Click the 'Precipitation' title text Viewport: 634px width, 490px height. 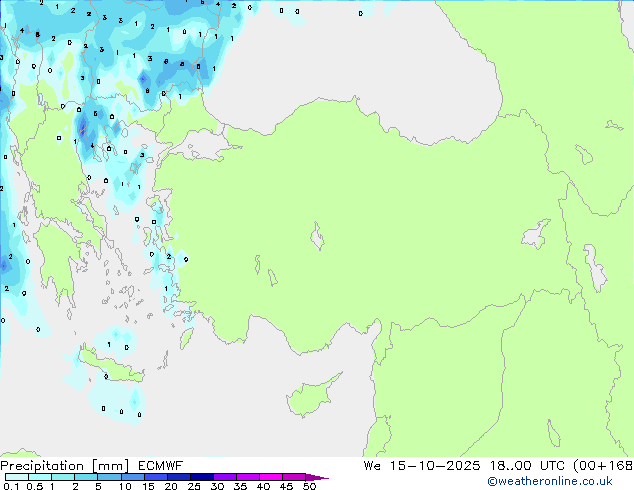[42, 466]
